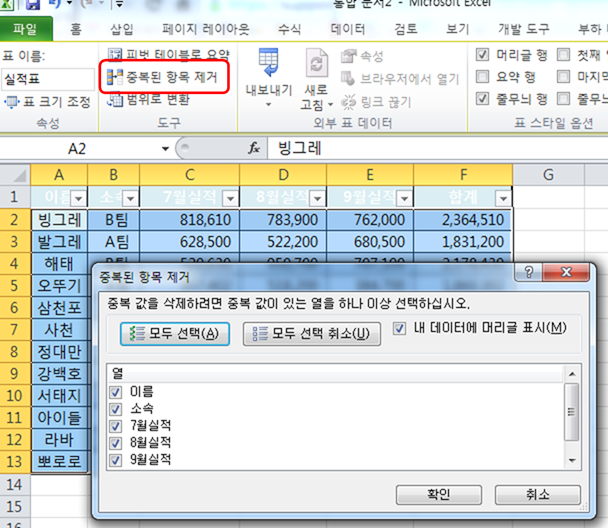Click the 브라우저에서 열기 icon
608x528 pixels.
(x=348, y=79)
